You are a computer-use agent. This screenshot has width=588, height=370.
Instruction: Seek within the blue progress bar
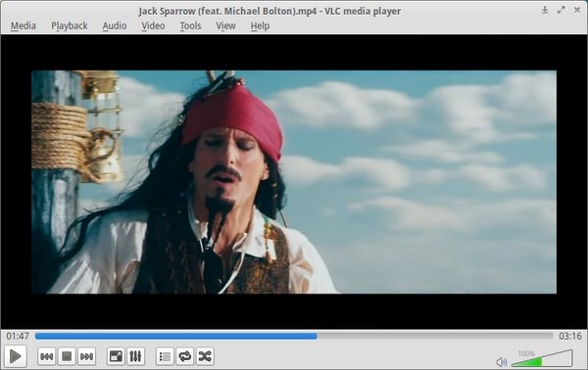pos(294,337)
